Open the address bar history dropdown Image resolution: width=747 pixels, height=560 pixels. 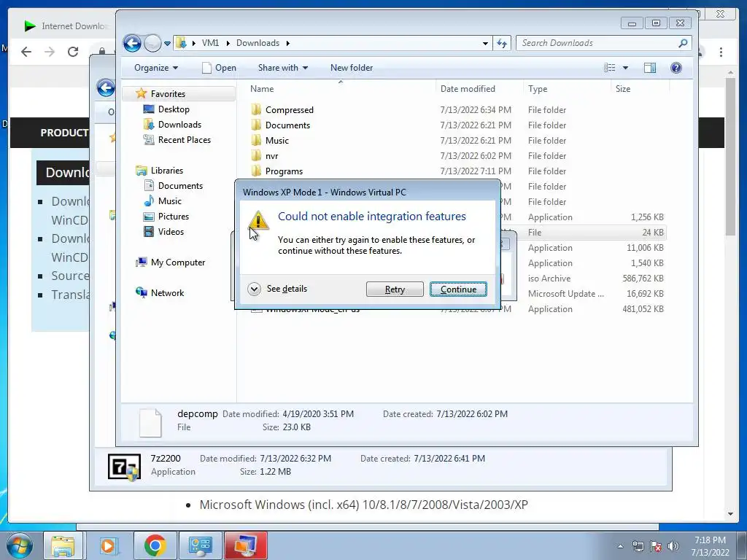pos(485,43)
